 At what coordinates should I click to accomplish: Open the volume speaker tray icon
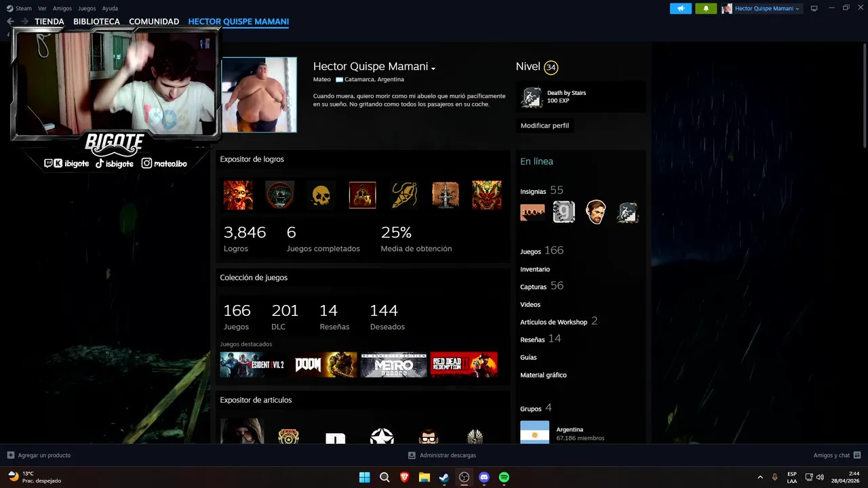(820, 477)
